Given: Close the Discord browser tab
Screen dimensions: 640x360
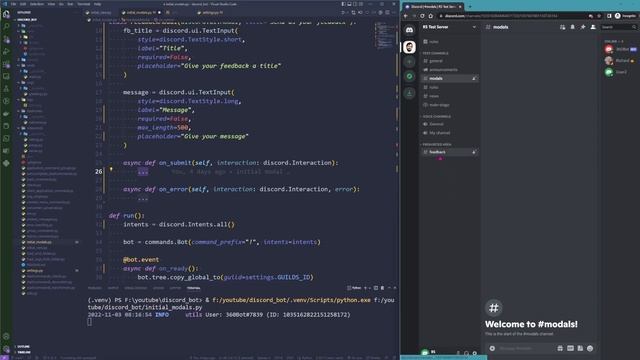Looking at the screenshot, I should tap(460, 7).
